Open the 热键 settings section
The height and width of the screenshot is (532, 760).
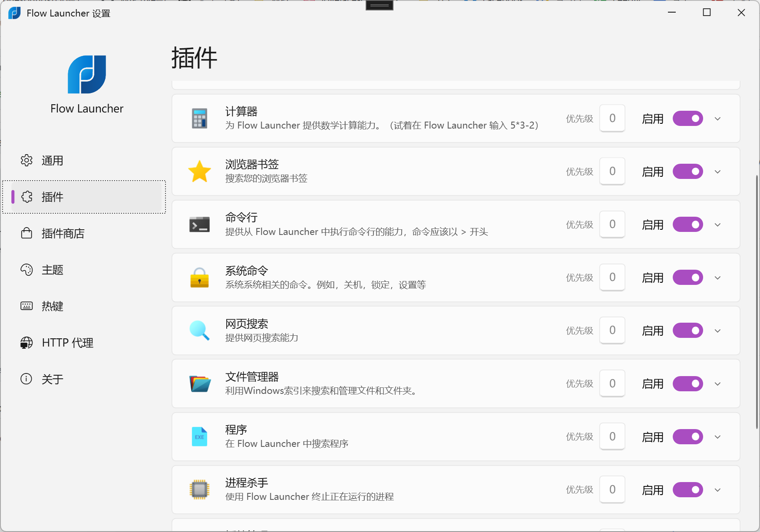[86, 306]
